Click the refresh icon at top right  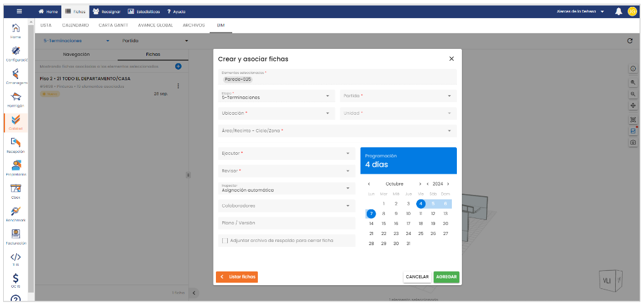coord(630,41)
